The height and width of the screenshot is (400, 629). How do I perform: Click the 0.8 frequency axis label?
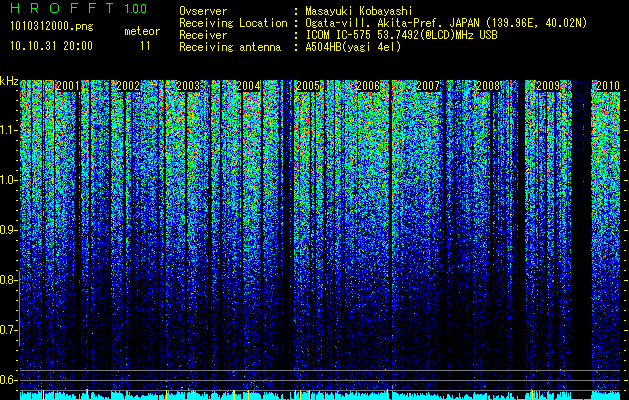coord(9,280)
